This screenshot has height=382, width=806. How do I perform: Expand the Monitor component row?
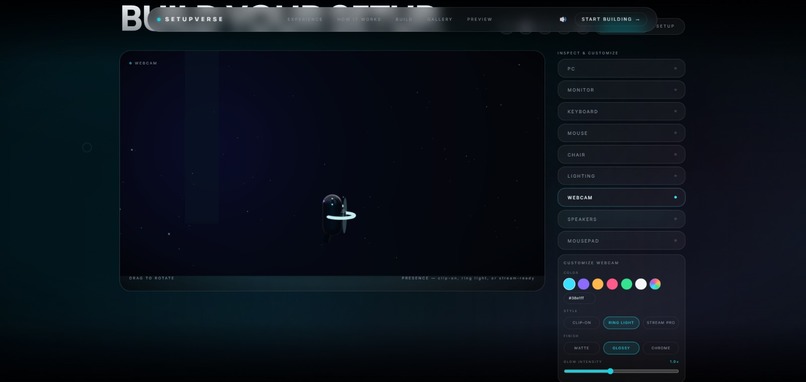coord(621,90)
